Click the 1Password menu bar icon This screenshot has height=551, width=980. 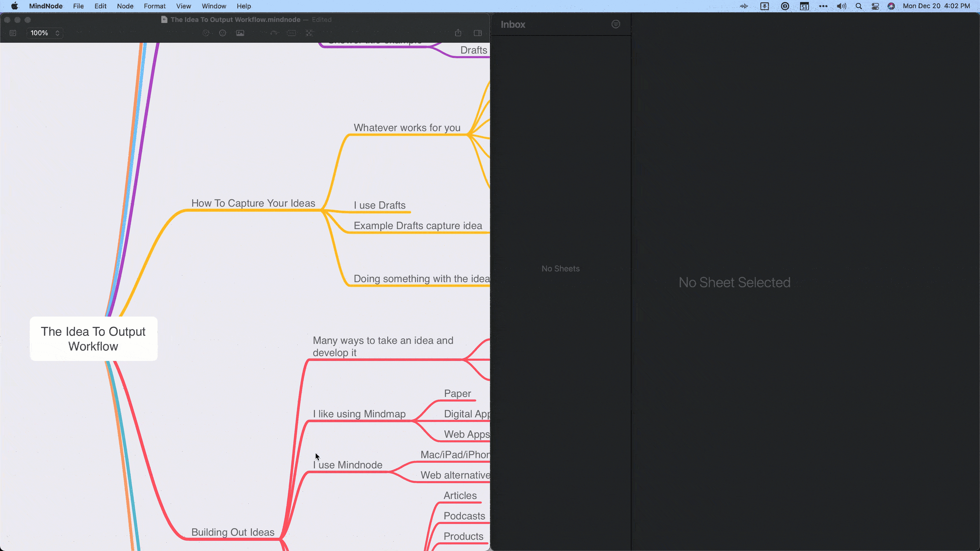tap(785, 6)
